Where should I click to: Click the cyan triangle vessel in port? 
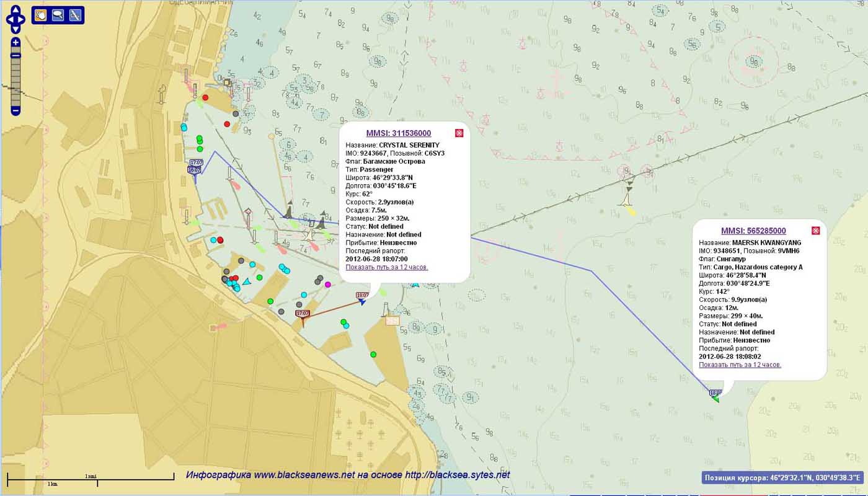(x=246, y=281)
